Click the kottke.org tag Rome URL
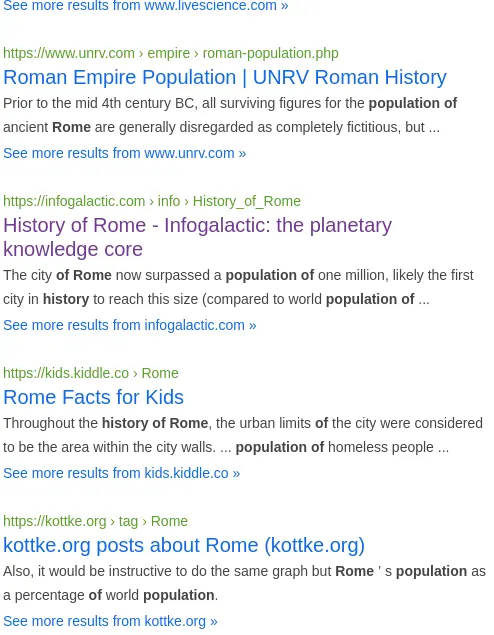The width and height of the screenshot is (494, 635). (x=96, y=521)
